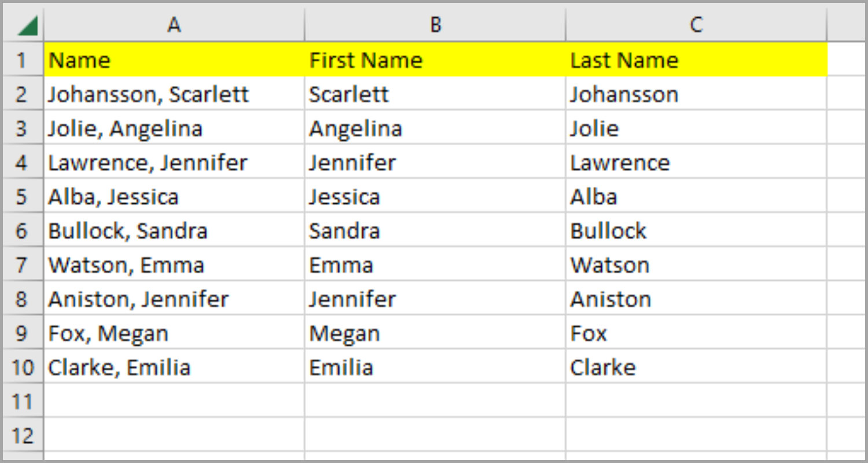Select first name cell Emilia
The height and width of the screenshot is (463, 868).
coord(435,368)
